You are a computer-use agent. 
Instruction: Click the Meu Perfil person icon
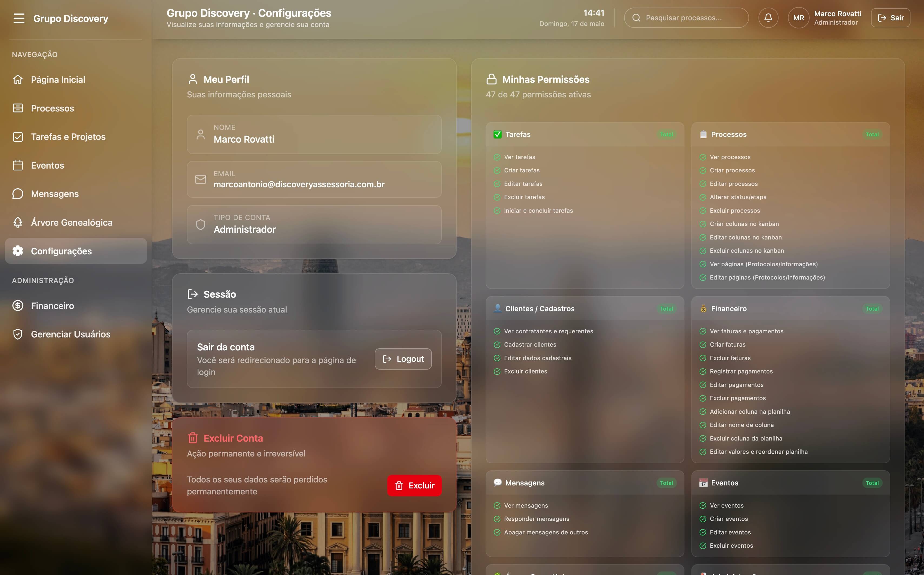(193, 79)
